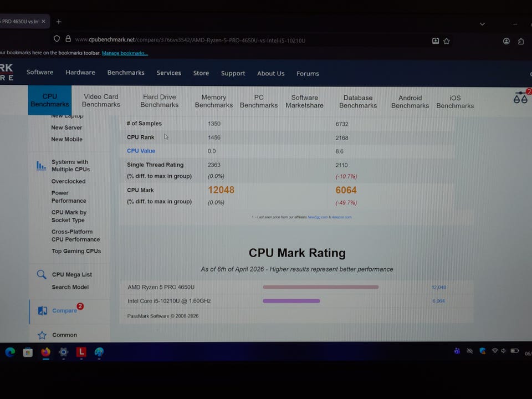Open the extensions puzzle icon
Image resolution: width=532 pixels, height=399 pixels.
(x=521, y=42)
